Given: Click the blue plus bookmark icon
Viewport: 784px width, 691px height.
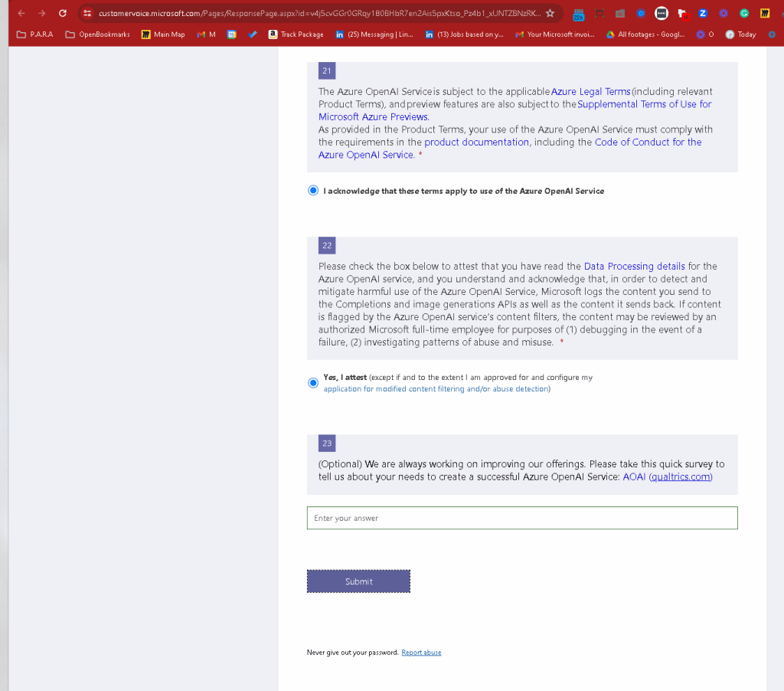Looking at the screenshot, I should (772, 34).
